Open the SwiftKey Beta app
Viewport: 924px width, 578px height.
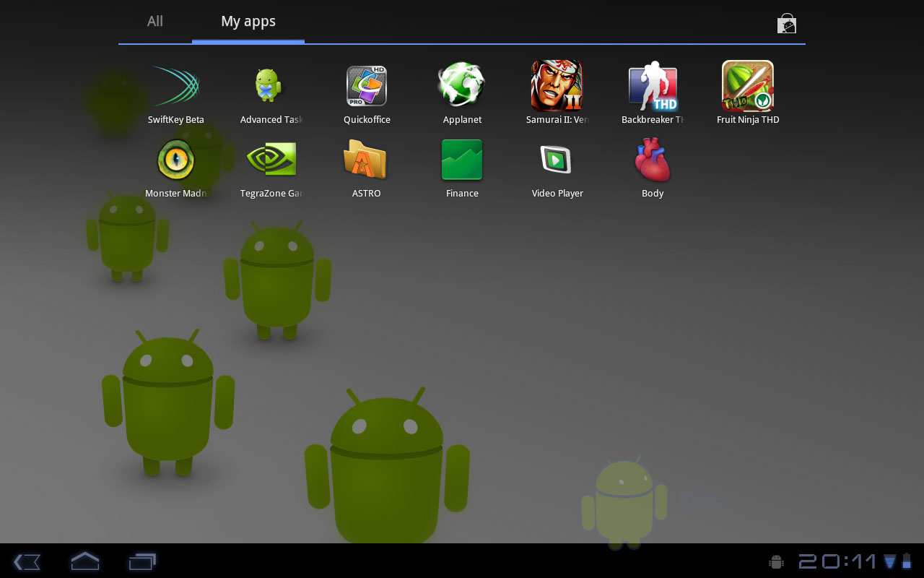[176, 94]
